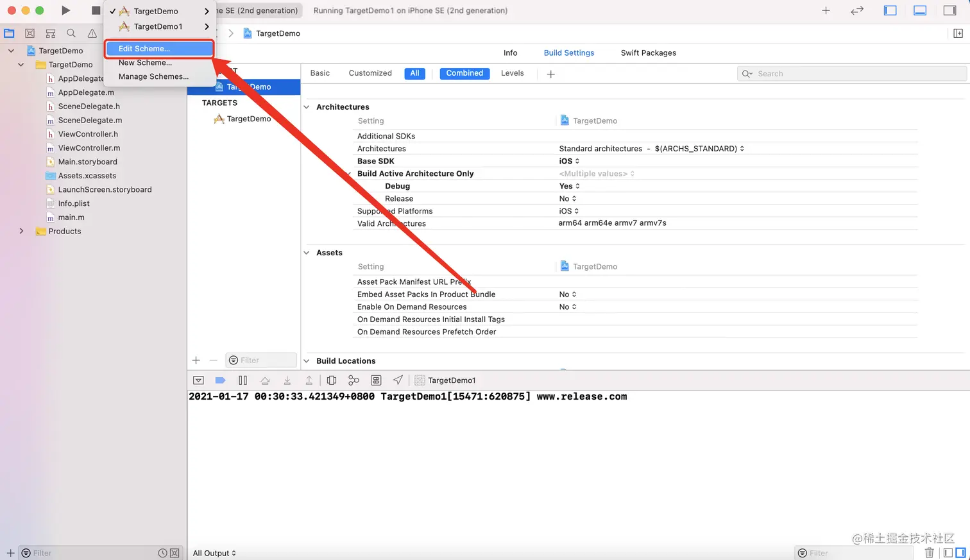
Task: Click the console Filter field
Action: [854, 553]
